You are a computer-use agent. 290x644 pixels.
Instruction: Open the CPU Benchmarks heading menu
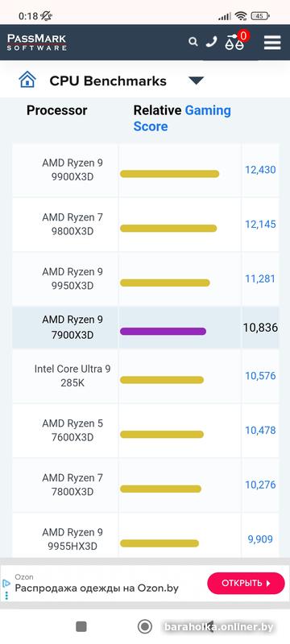click(x=108, y=81)
